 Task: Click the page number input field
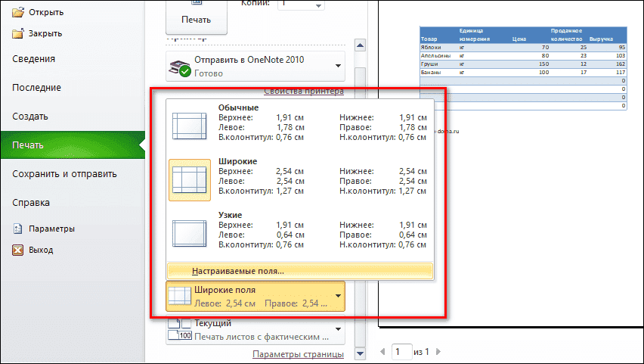[x=402, y=352]
